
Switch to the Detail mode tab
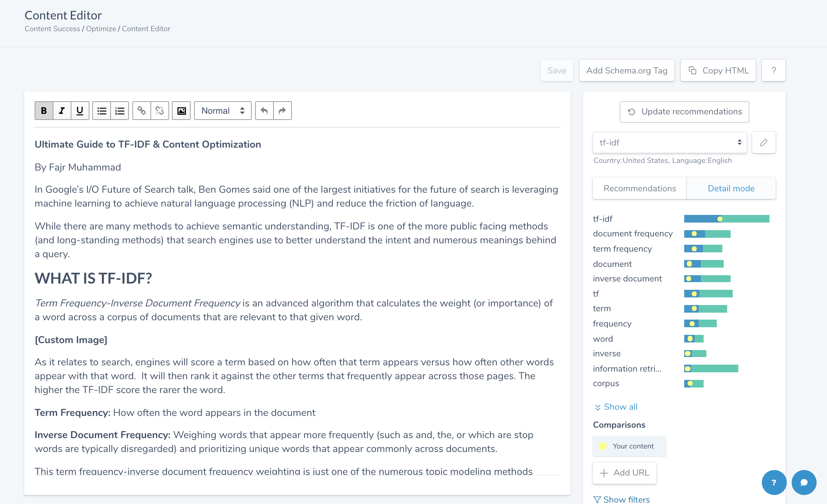coord(731,188)
